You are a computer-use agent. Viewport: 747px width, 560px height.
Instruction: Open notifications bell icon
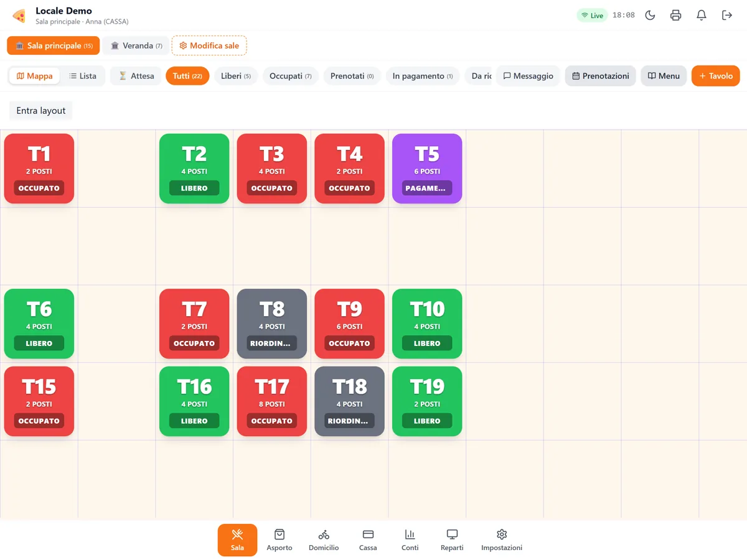(701, 16)
